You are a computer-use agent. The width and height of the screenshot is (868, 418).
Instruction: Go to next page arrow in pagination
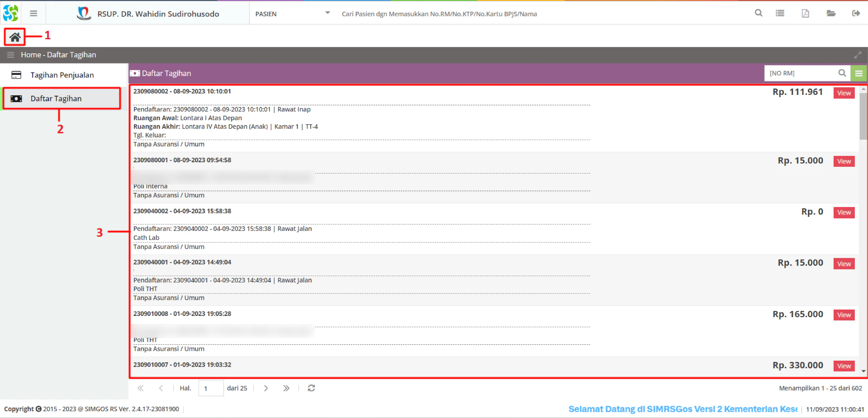(266, 388)
